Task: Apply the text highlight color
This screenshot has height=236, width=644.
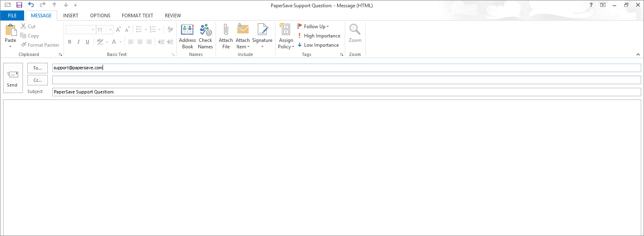Action: tap(100, 42)
